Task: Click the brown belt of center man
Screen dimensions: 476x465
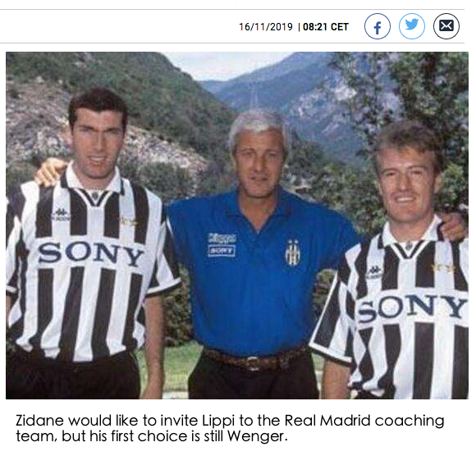Action: pyautogui.click(x=254, y=360)
